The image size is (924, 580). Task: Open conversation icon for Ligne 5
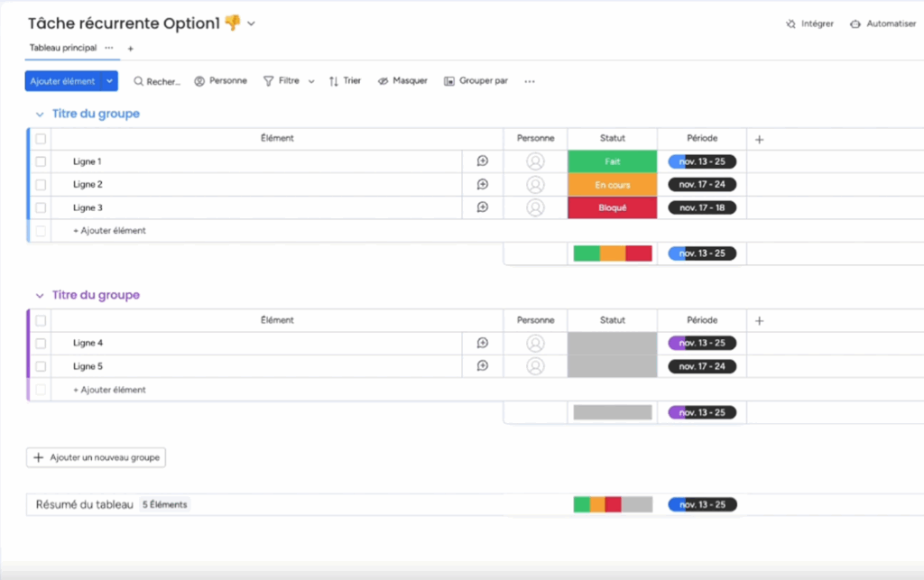483,365
